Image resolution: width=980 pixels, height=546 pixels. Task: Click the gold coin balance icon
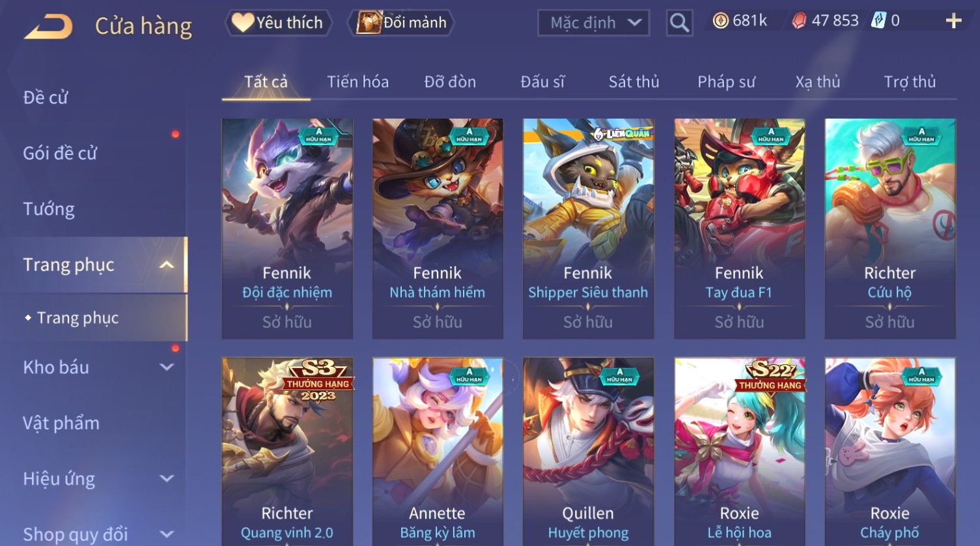pos(720,21)
